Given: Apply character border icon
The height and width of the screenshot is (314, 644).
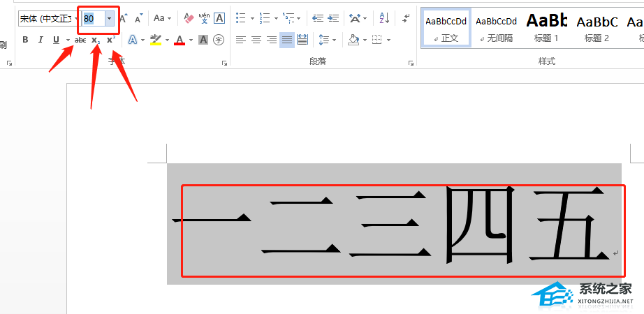Looking at the screenshot, I should (220, 18).
